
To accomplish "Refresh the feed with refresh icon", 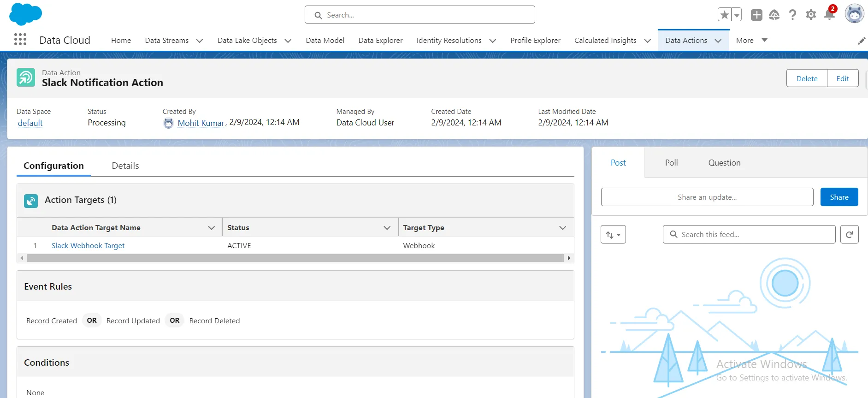I will 849,234.
